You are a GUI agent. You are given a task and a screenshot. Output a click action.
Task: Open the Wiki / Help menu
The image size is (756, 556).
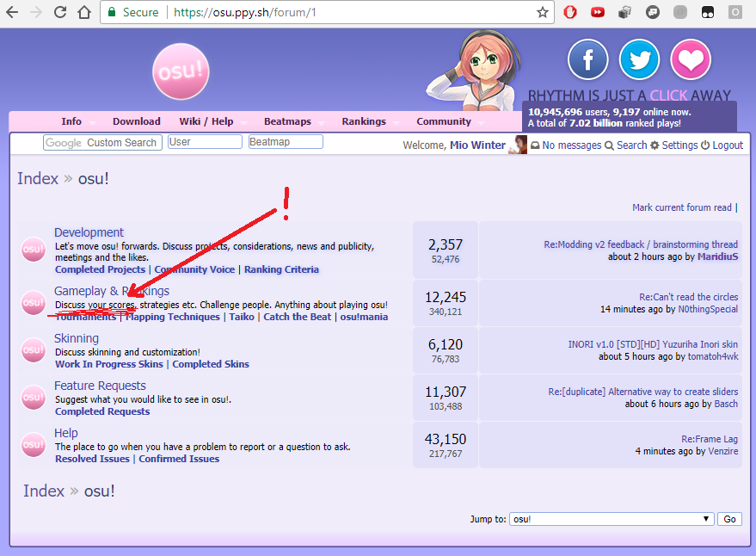click(206, 121)
